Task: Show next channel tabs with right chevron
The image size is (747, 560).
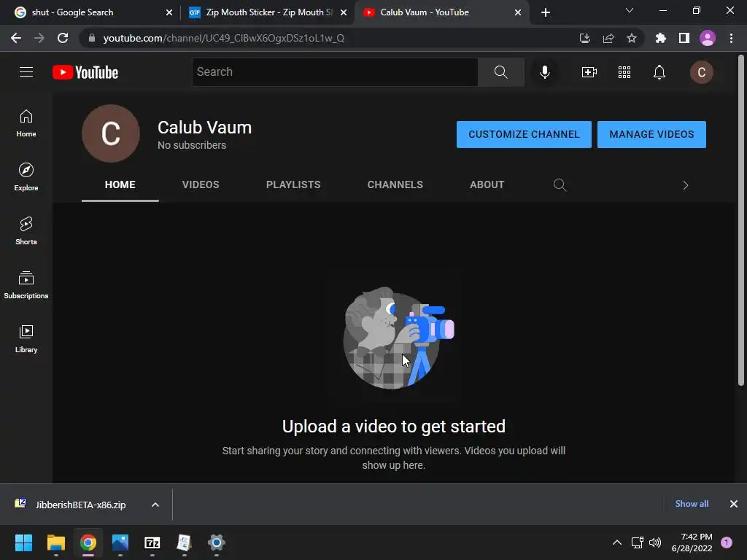Action: [x=686, y=185]
